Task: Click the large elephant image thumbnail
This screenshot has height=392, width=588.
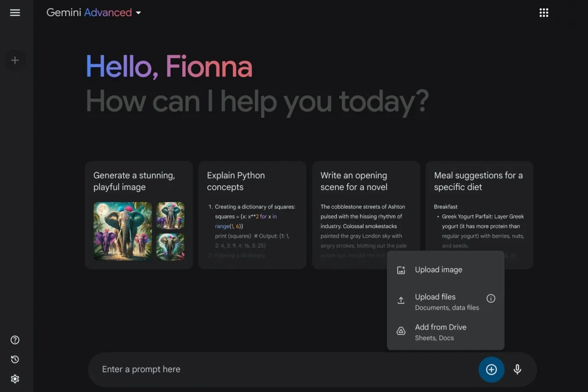Action: [x=122, y=231]
